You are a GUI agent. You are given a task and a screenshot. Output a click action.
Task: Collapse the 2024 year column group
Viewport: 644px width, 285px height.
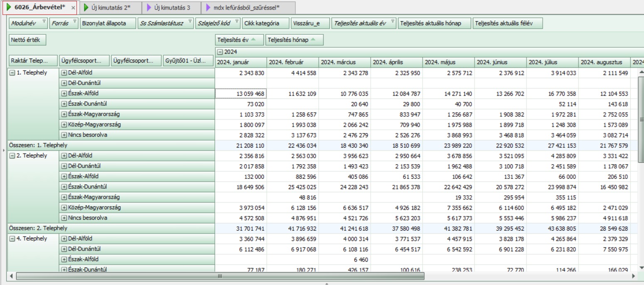pyautogui.click(x=220, y=52)
